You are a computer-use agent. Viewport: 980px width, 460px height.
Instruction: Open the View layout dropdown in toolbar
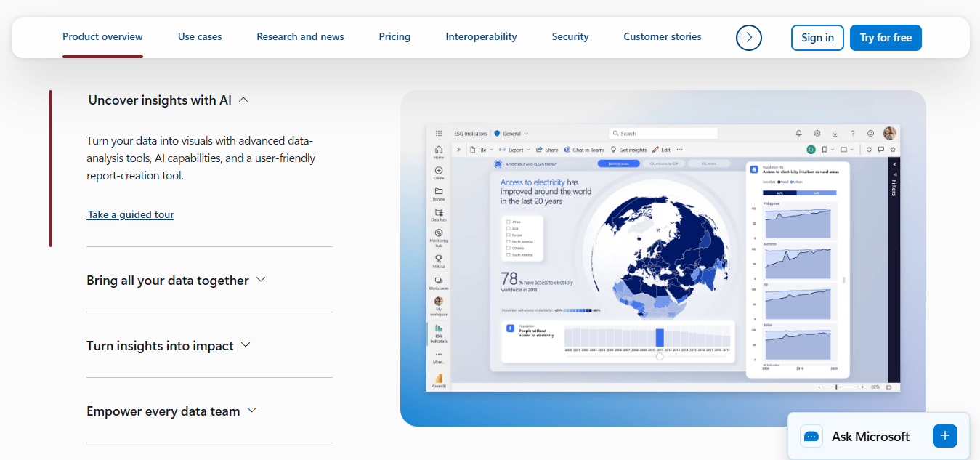(847, 150)
